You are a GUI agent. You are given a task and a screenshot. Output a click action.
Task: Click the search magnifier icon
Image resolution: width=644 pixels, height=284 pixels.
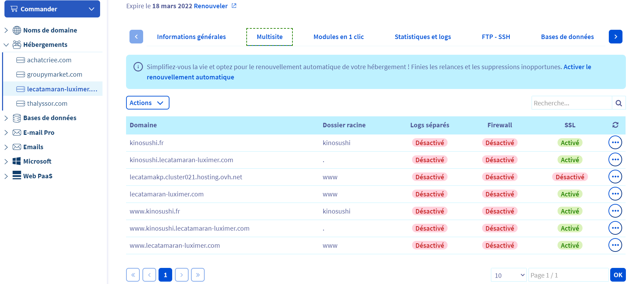click(x=618, y=103)
